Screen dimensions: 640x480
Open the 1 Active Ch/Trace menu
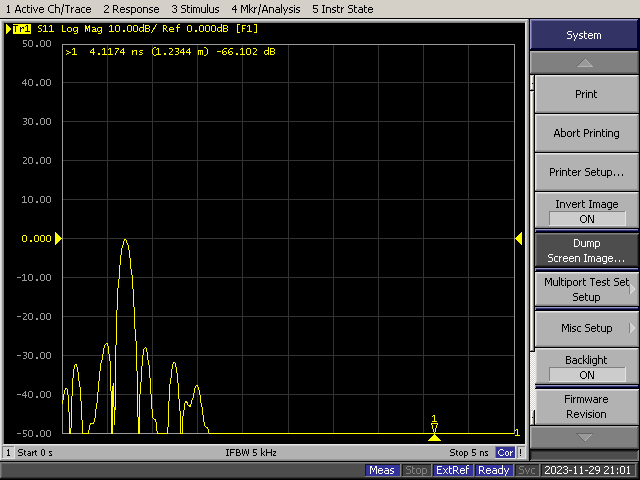pyautogui.click(x=48, y=9)
